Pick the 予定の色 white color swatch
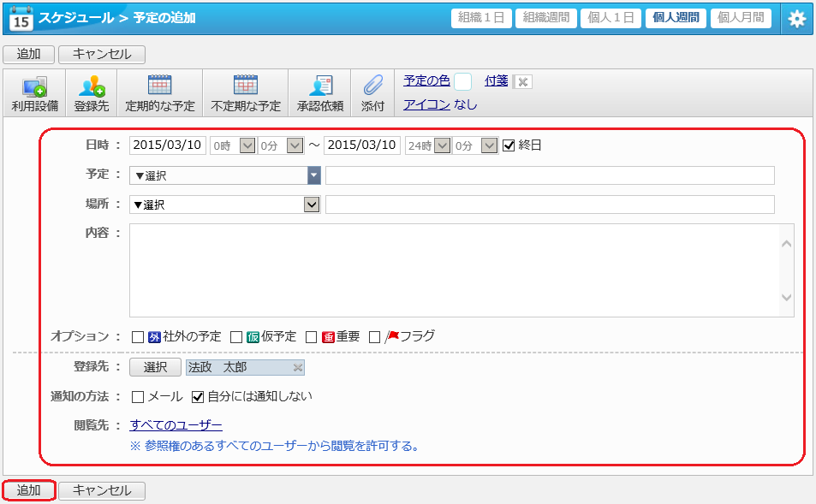 462,81
